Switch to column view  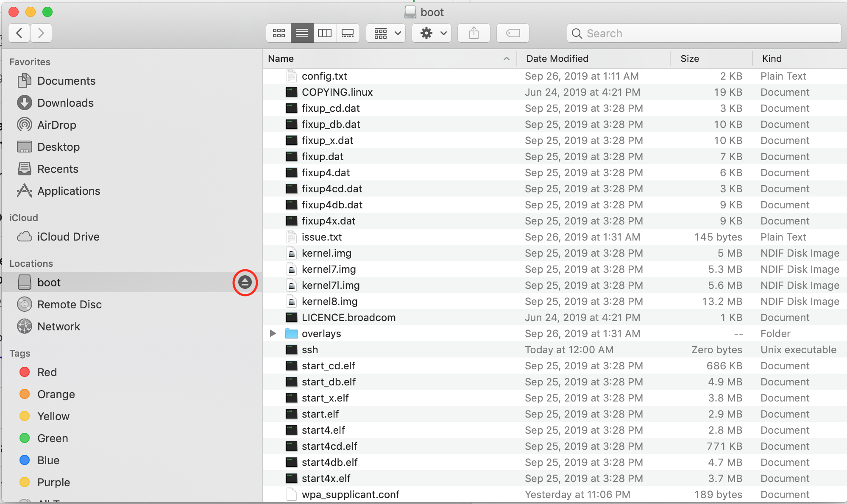[325, 33]
